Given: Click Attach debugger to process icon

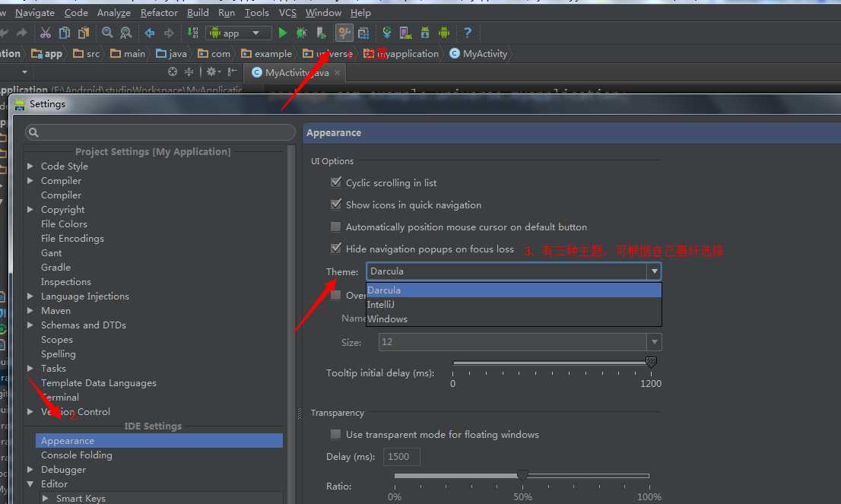Looking at the screenshot, I should 321,33.
